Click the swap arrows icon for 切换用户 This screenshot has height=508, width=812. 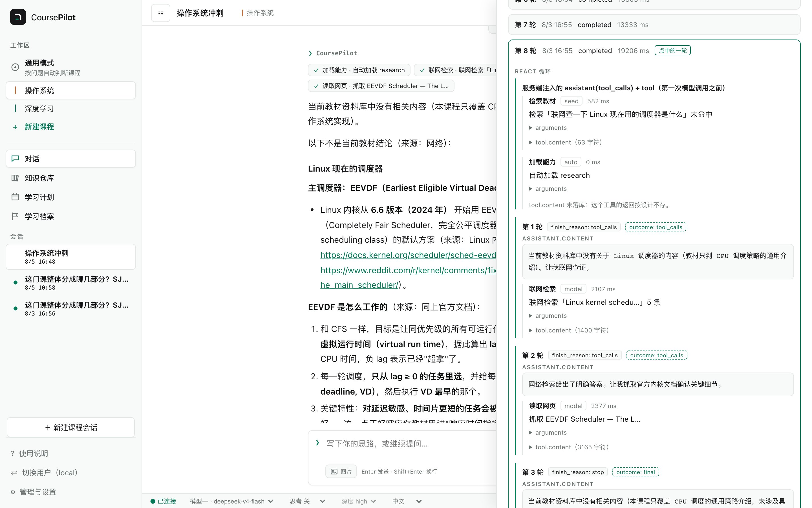(x=14, y=473)
